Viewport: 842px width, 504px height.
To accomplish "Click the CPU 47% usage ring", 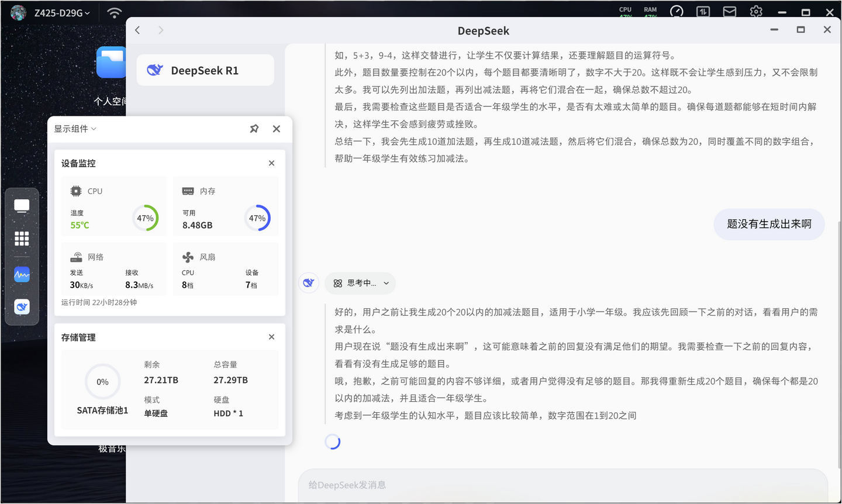I will coord(145,218).
